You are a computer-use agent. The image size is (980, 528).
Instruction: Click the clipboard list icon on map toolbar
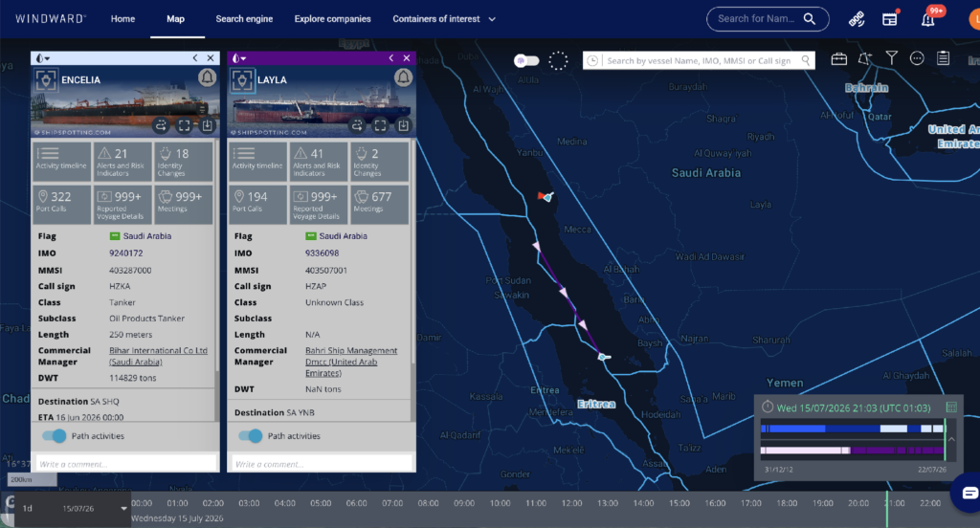pos(943,58)
